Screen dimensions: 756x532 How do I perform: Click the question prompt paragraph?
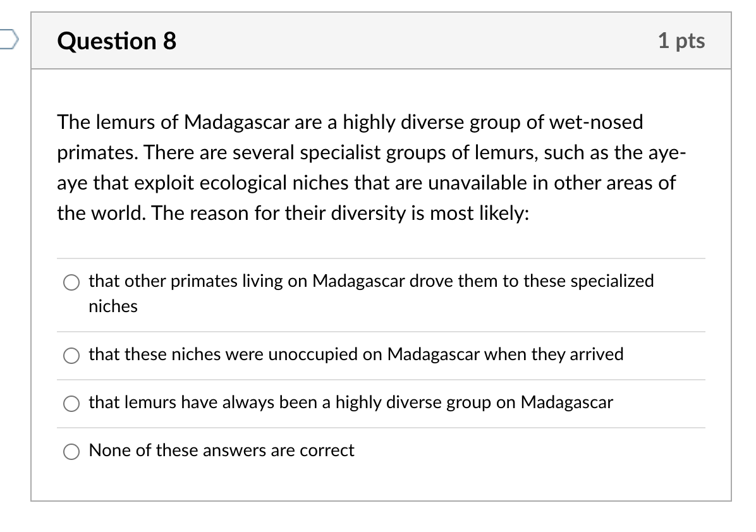click(x=372, y=167)
